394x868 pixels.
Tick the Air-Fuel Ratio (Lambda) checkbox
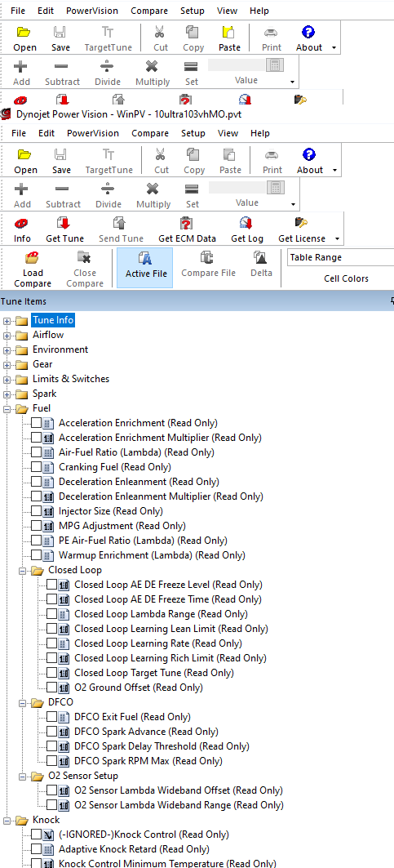click(x=36, y=452)
